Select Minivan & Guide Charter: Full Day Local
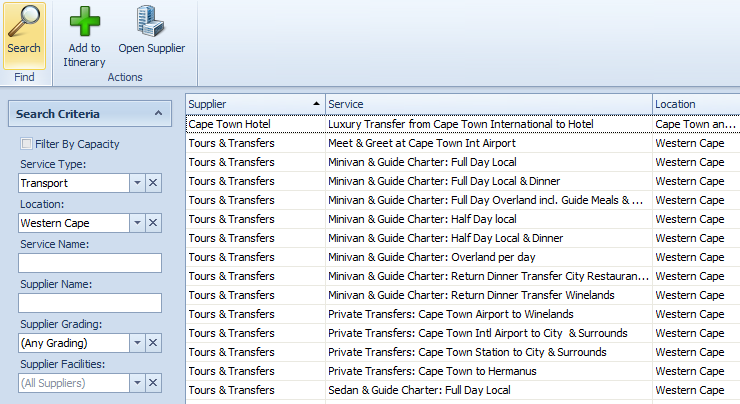The width and height of the screenshot is (740, 404). [488, 162]
